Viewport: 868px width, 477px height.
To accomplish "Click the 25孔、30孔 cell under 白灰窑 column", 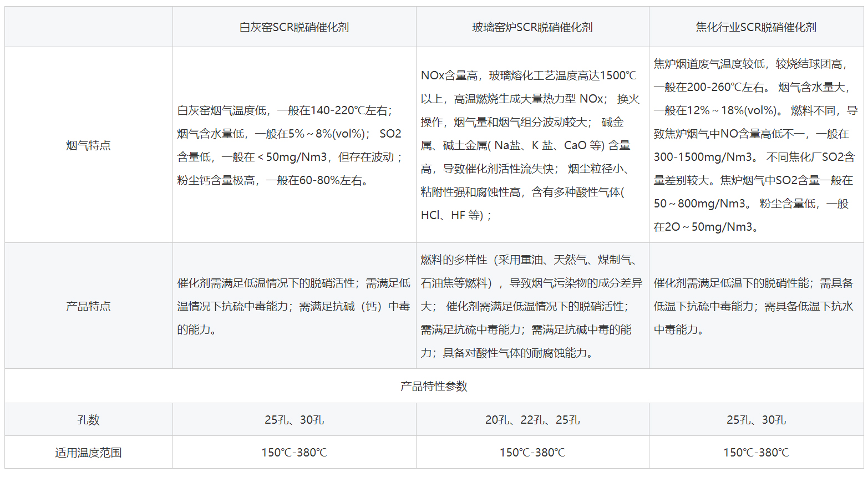I will tap(294, 419).
